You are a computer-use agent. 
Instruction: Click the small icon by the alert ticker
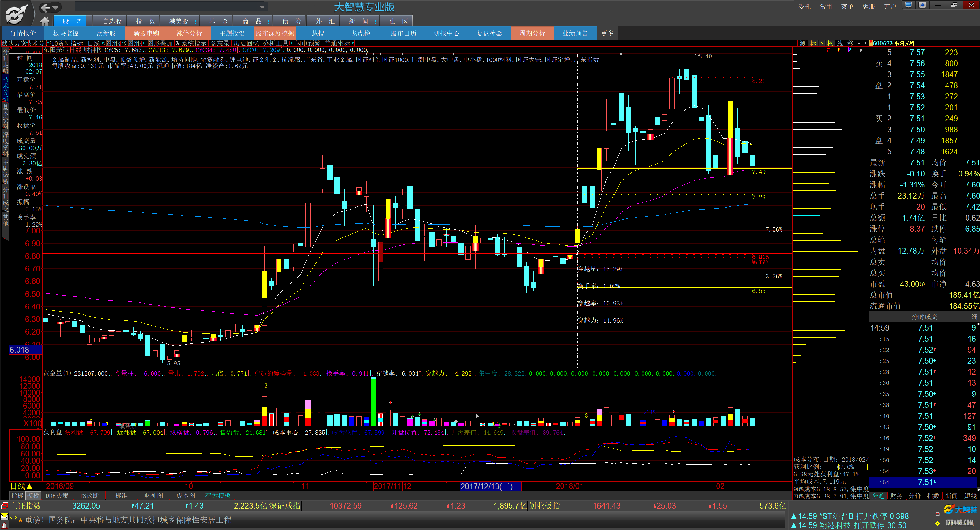pyautogui.click(x=937, y=514)
